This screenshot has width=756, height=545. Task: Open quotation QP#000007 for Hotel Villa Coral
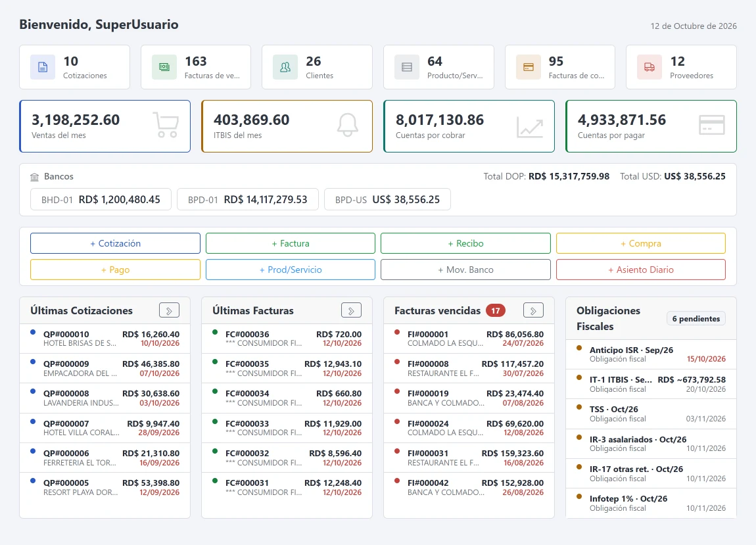pos(105,428)
